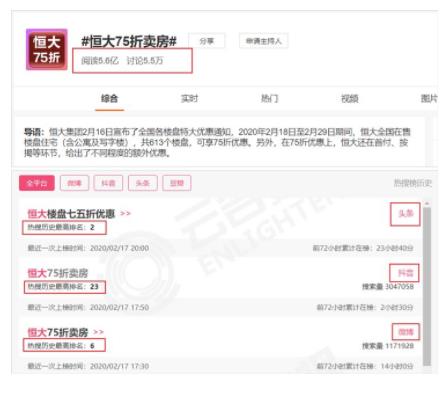
Task: Click the 微博 platform tag on third entry
Action: pos(406,332)
